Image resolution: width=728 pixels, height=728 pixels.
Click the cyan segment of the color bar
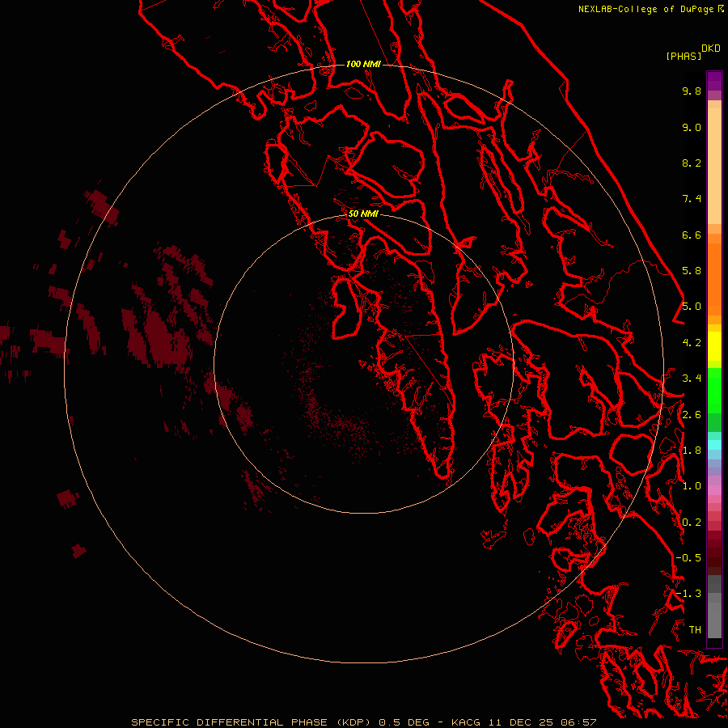[714, 445]
